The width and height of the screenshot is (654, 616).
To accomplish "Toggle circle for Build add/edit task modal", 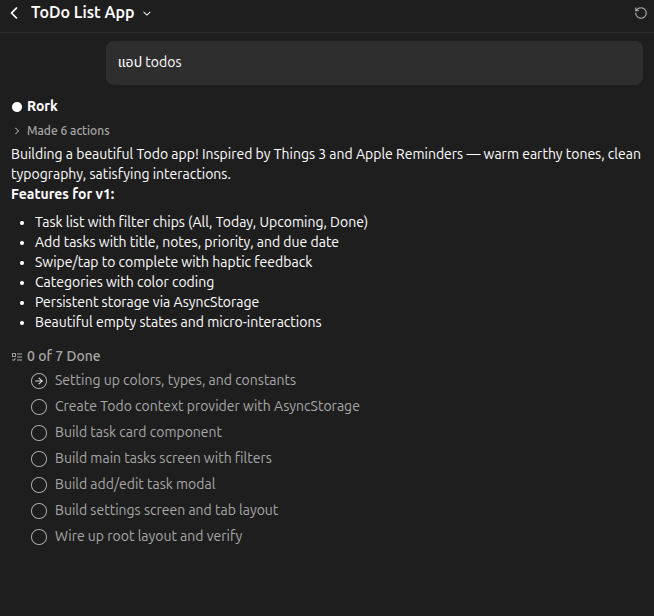I will (x=39, y=485).
